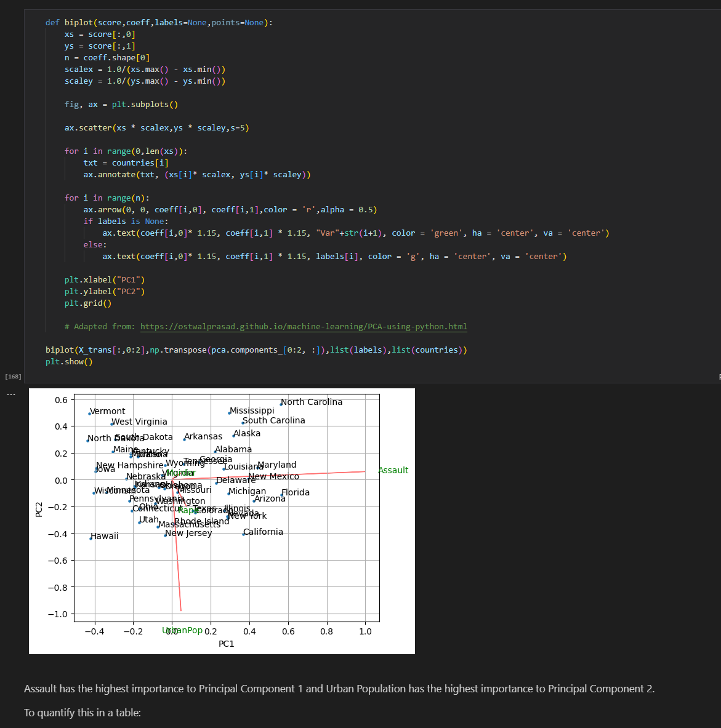Click the California data point marker
This screenshot has height=728, width=721.
243,534
